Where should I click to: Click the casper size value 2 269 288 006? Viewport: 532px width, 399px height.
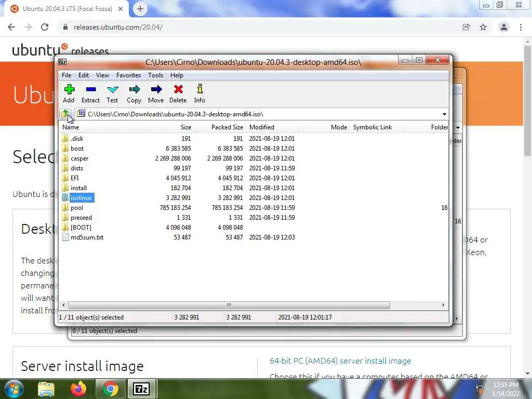coord(173,158)
